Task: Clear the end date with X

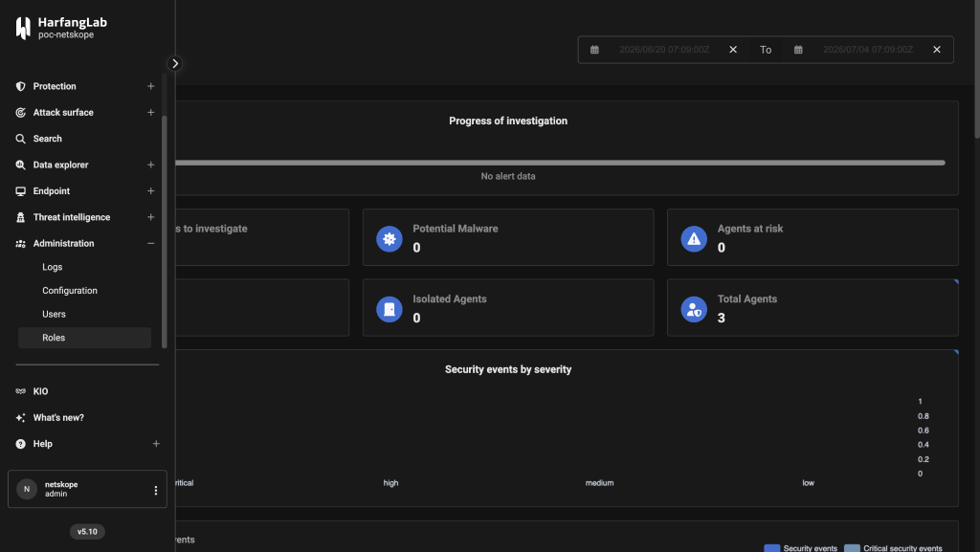Action: coord(936,50)
